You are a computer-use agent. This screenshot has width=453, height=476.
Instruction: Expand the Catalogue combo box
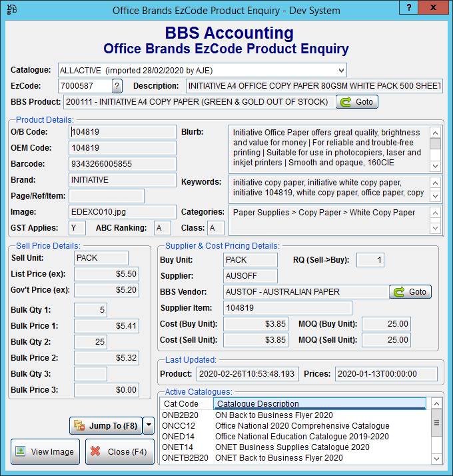click(341, 71)
